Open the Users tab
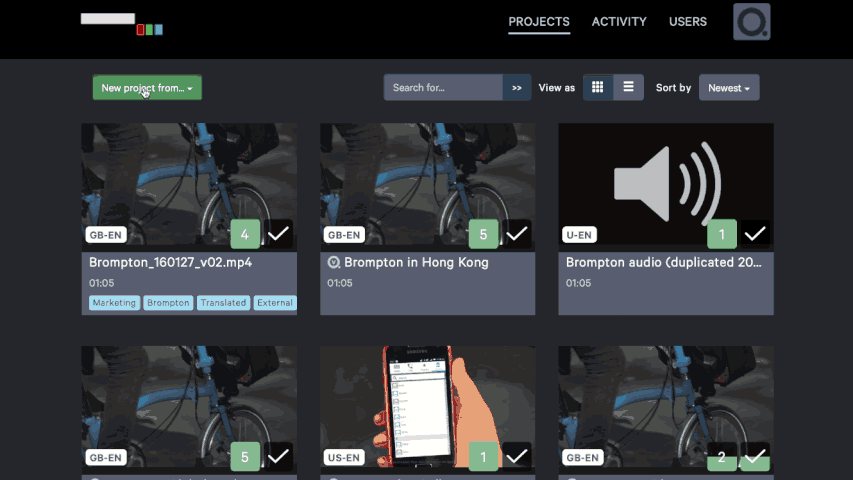853x480 pixels. (688, 22)
